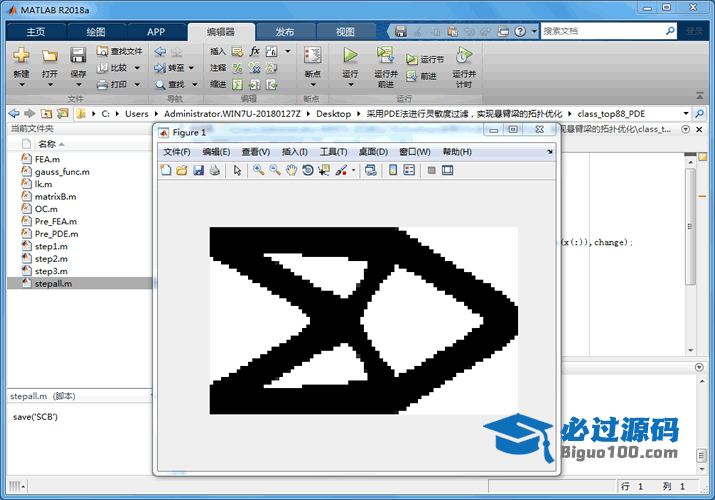
Task: Click Run Section (运行节)
Action: (425, 59)
